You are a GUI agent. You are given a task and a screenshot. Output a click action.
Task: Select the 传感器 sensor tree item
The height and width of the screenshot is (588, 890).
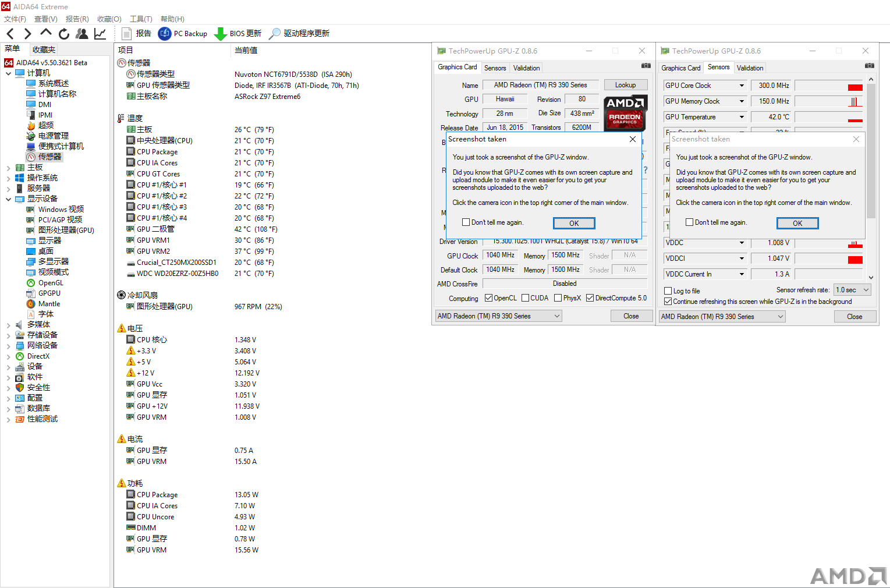[x=44, y=157]
